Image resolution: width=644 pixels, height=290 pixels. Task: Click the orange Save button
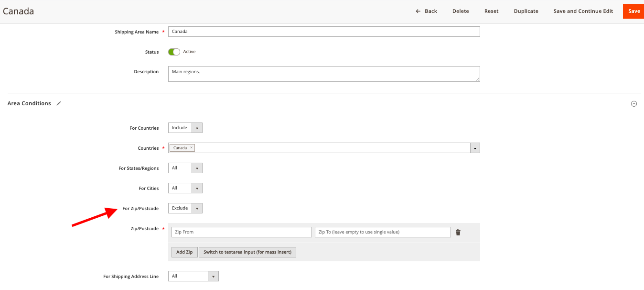[633, 11]
